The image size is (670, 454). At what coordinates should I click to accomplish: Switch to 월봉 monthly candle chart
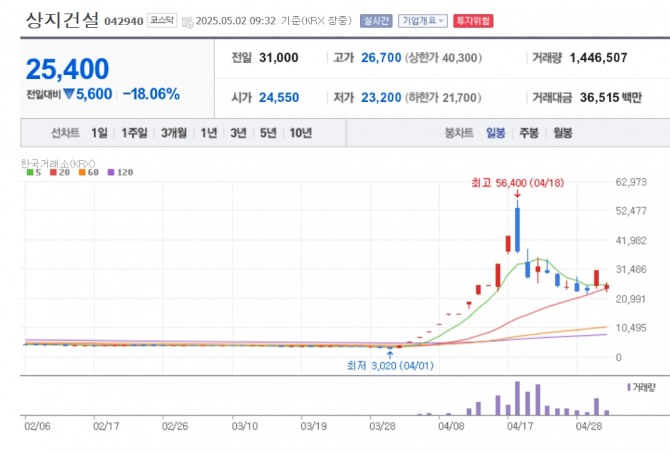click(x=563, y=132)
